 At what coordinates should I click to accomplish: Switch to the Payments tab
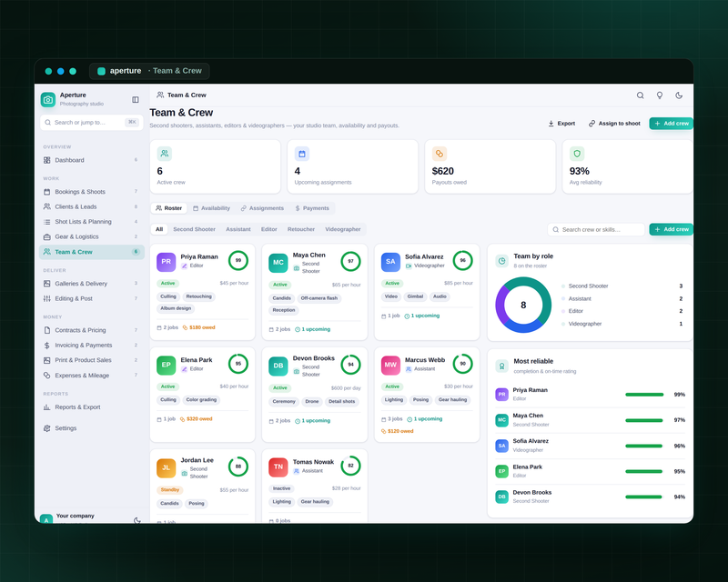coord(312,208)
